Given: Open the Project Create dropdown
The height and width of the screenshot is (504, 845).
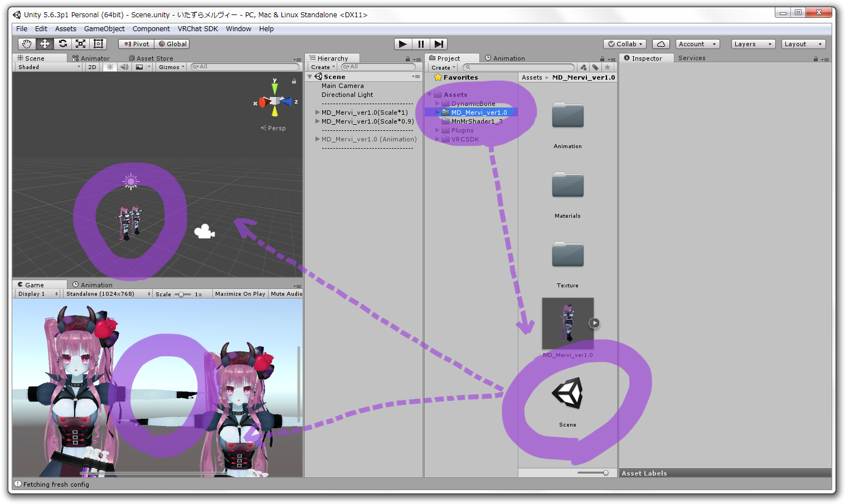Looking at the screenshot, I should point(443,67).
